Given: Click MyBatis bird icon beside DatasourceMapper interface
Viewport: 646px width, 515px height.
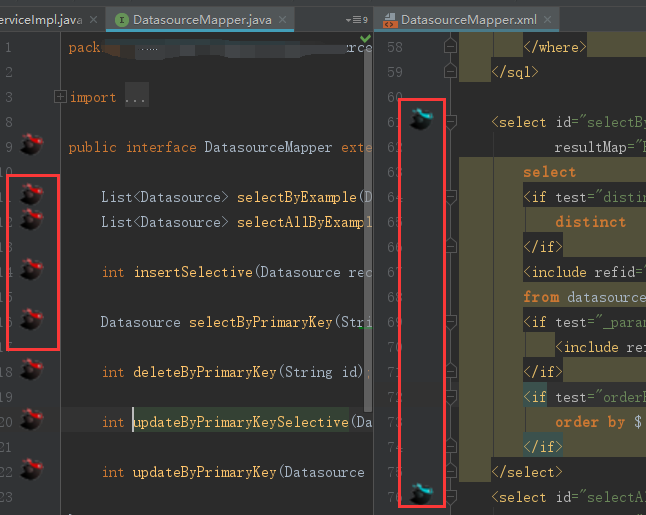Looking at the screenshot, I should (x=32, y=144).
